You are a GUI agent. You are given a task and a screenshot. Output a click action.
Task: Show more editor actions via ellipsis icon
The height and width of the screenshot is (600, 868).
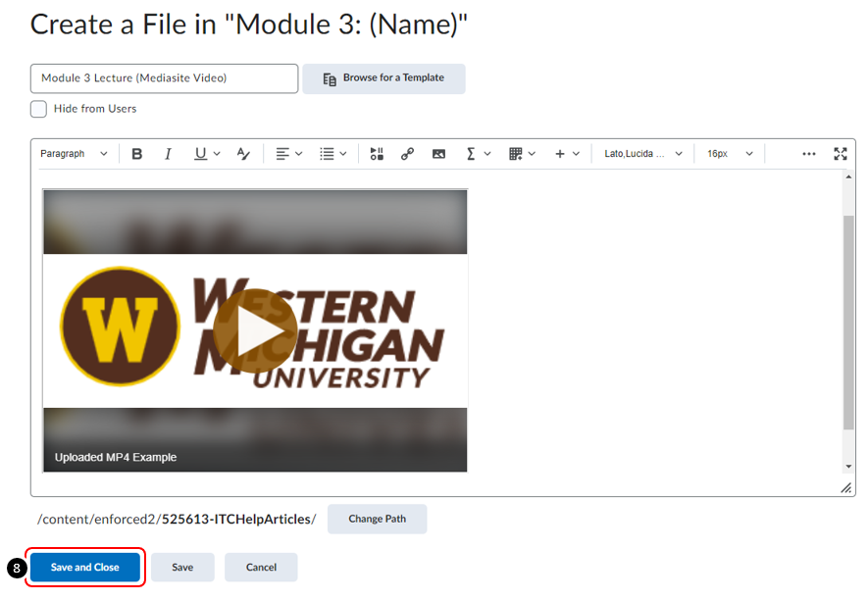coord(809,153)
